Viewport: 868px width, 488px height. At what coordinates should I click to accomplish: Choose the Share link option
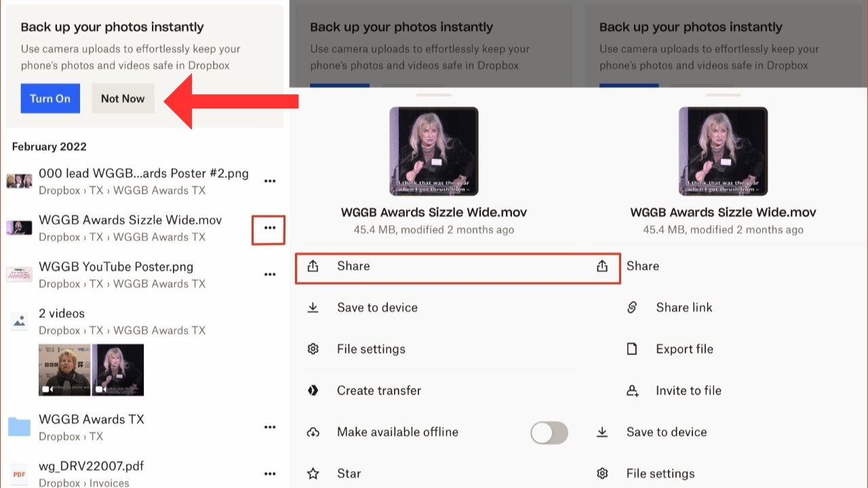684,308
